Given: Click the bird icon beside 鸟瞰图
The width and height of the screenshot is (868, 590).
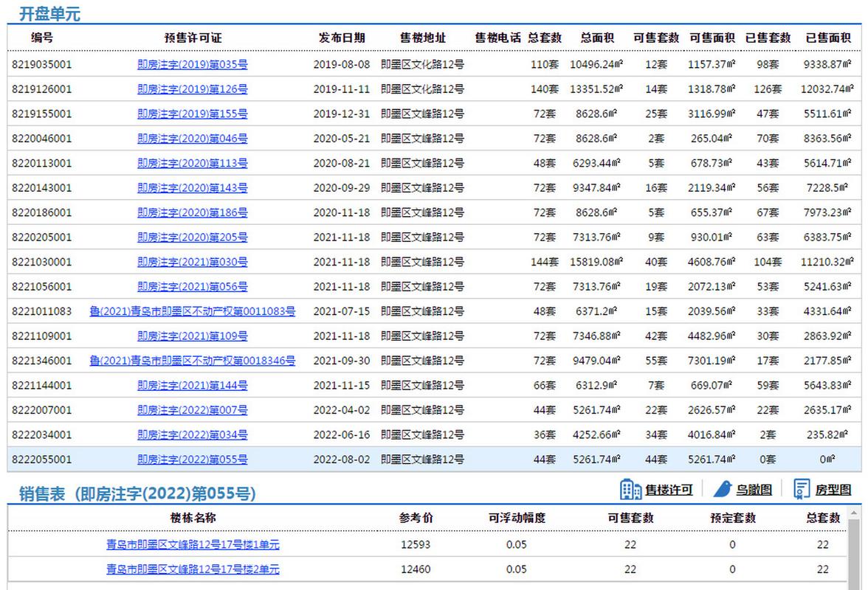Looking at the screenshot, I should click(723, 489).
